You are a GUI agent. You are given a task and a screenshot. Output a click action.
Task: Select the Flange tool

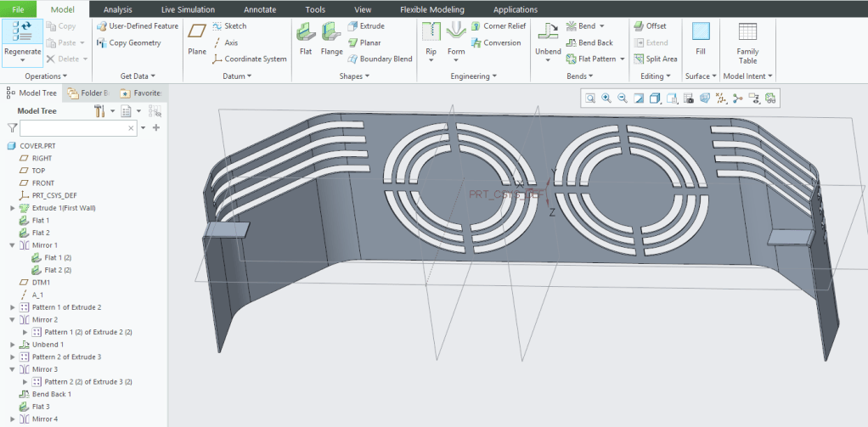(x=331, y=38)
